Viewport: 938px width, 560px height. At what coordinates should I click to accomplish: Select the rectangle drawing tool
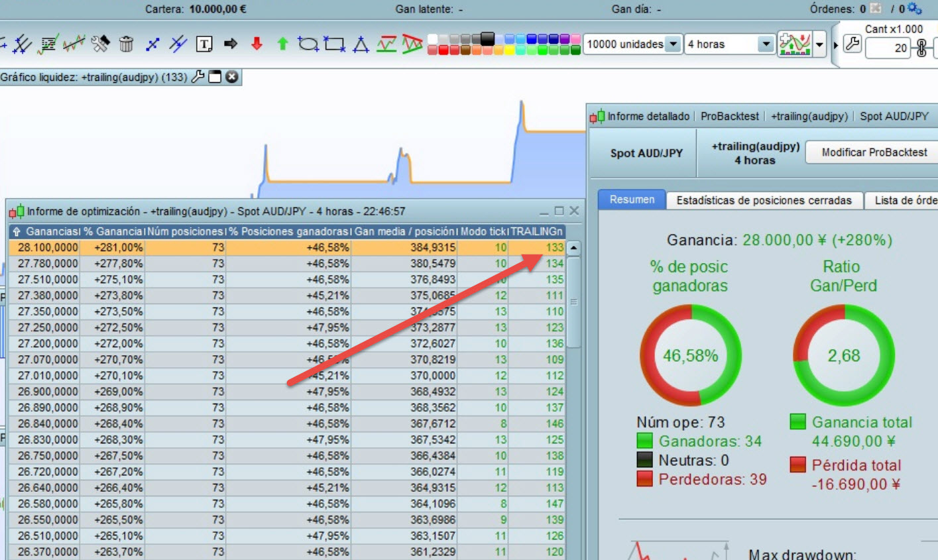click(x=334, y=44)
